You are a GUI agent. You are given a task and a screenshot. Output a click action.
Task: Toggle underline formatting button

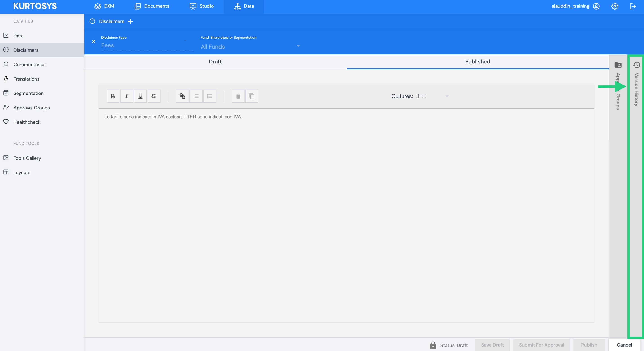(x=140, y=96)
